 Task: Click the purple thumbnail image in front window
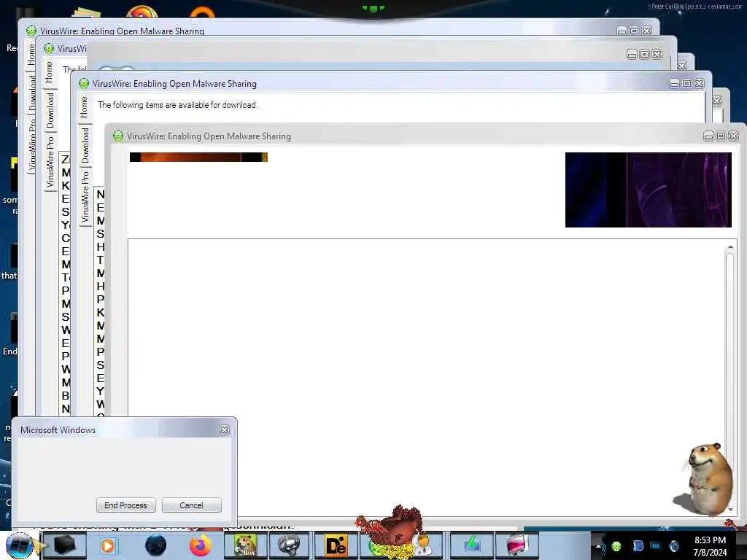point(648,190)
